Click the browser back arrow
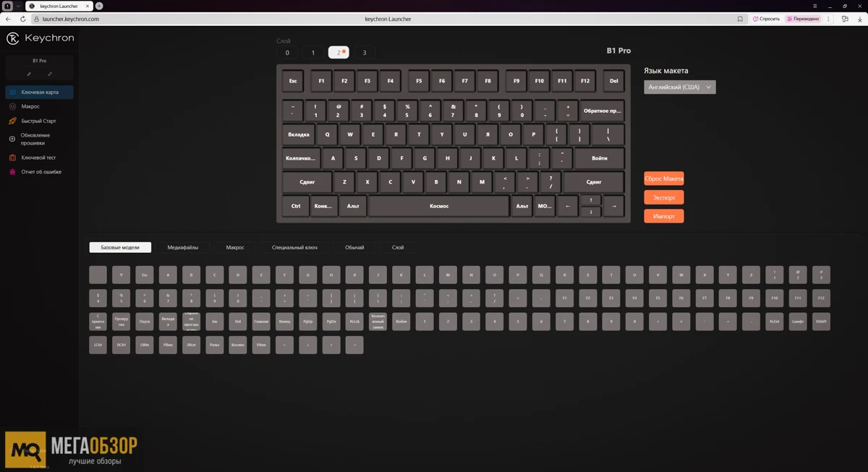Viewport: 868px width, 472px height. [x=8, y=19]
